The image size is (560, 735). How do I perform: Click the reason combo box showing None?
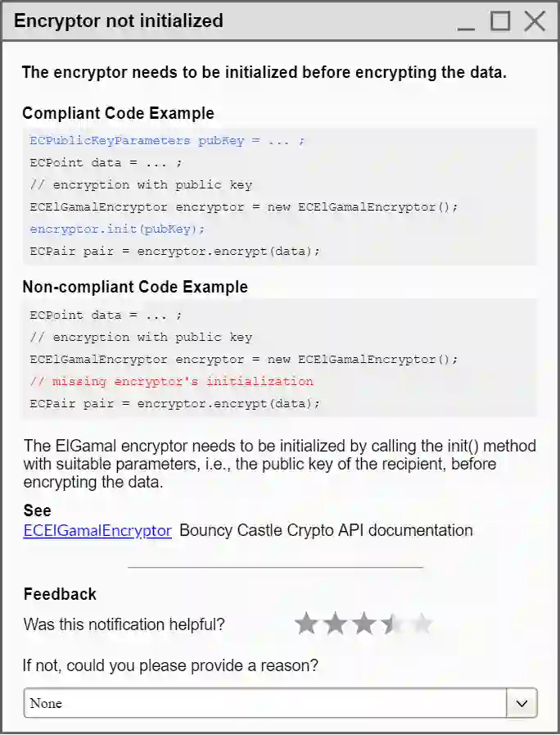point(265,703)
